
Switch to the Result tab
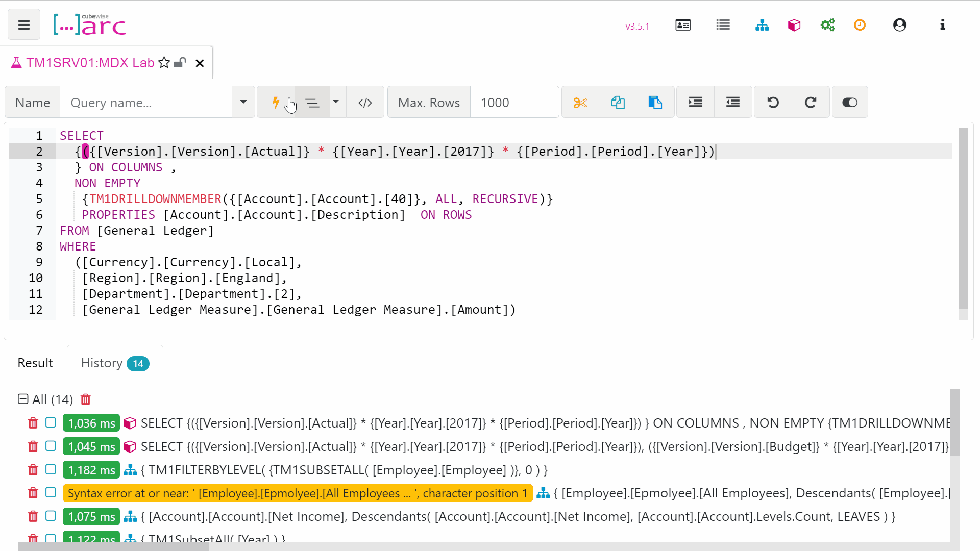point(35,363)
